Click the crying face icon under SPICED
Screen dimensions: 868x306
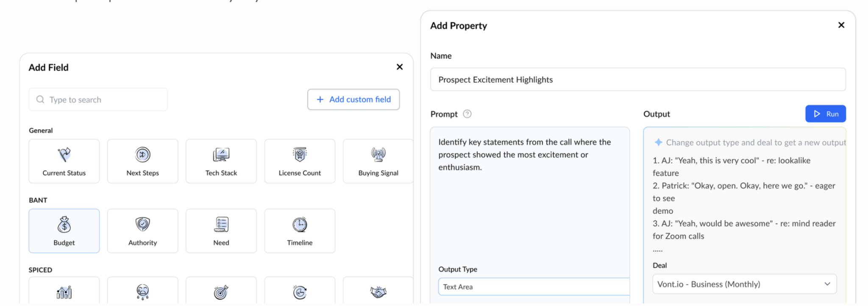(143, 292)
